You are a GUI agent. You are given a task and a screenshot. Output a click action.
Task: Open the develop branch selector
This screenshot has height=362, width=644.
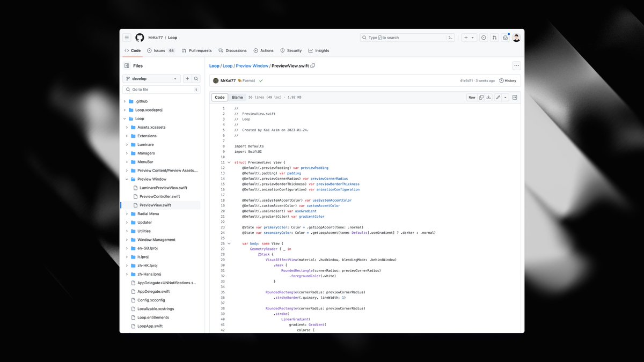[152, 78]
